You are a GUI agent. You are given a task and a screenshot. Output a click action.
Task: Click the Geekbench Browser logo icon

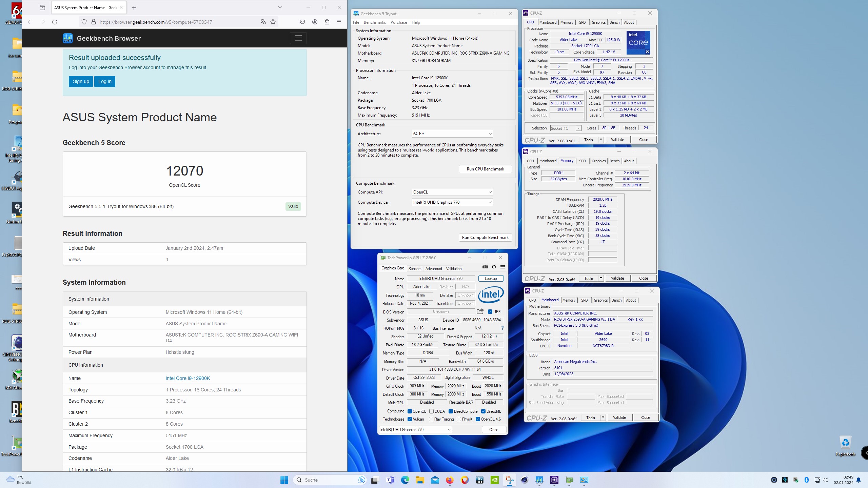(x=68, y=38)
